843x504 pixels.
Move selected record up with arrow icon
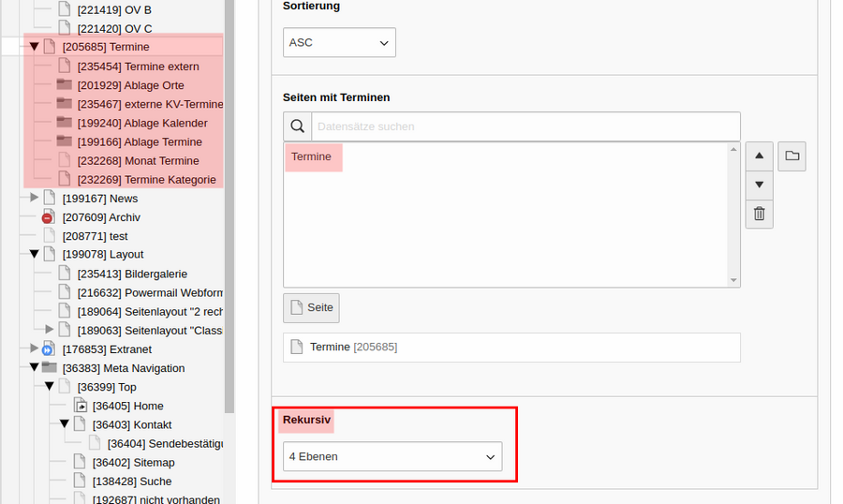pyautogui.click(x=759, y=156)
